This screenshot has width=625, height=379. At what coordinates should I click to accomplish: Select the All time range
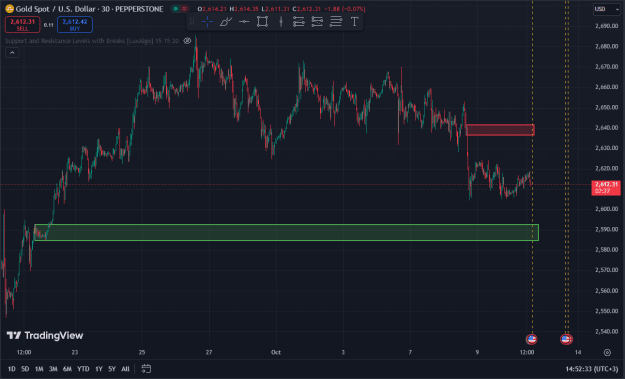point(125,369)
